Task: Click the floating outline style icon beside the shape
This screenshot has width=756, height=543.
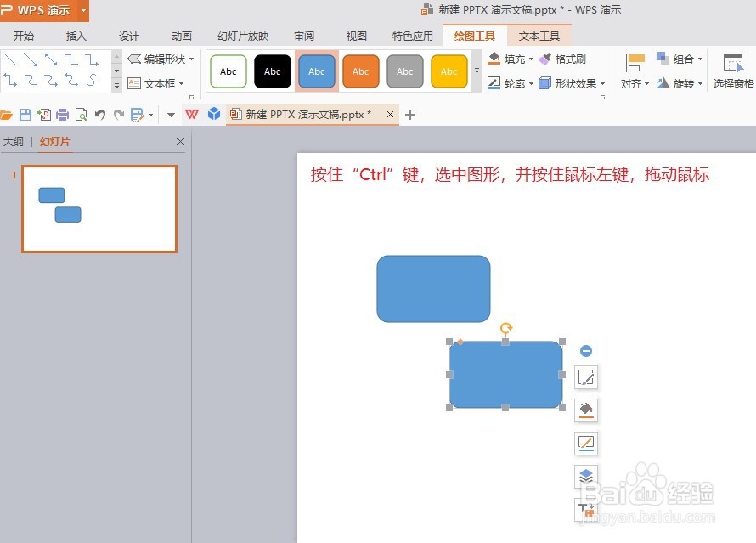Action: pyautogui.click(x=586, y=443)
